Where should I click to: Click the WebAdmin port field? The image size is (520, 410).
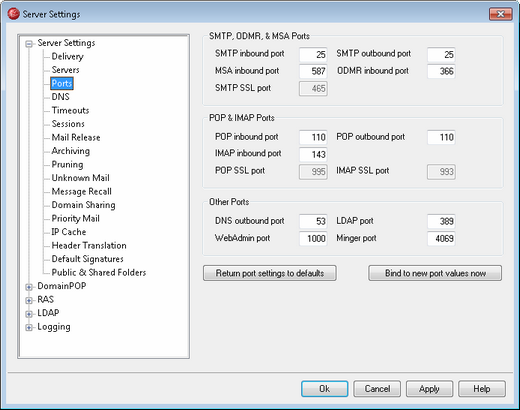click(x=313, y=239)
